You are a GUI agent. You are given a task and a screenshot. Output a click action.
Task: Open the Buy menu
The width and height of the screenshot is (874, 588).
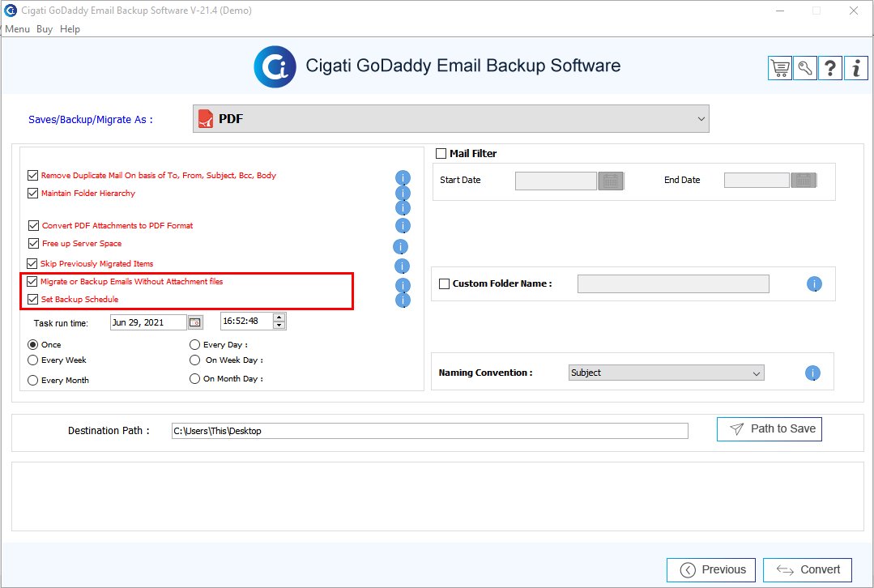click(45, 29)
